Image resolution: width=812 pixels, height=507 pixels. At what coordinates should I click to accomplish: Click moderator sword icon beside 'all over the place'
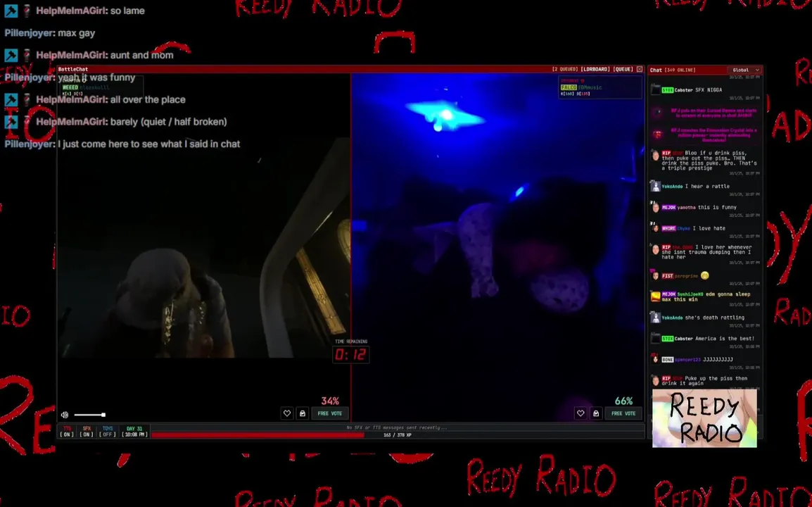click(11, 99)
